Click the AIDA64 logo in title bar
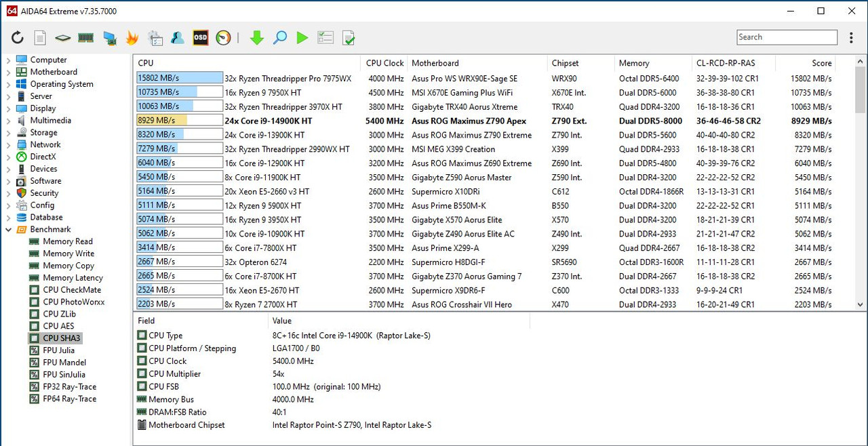Screen dimensions: 868x446 (12, 11)
